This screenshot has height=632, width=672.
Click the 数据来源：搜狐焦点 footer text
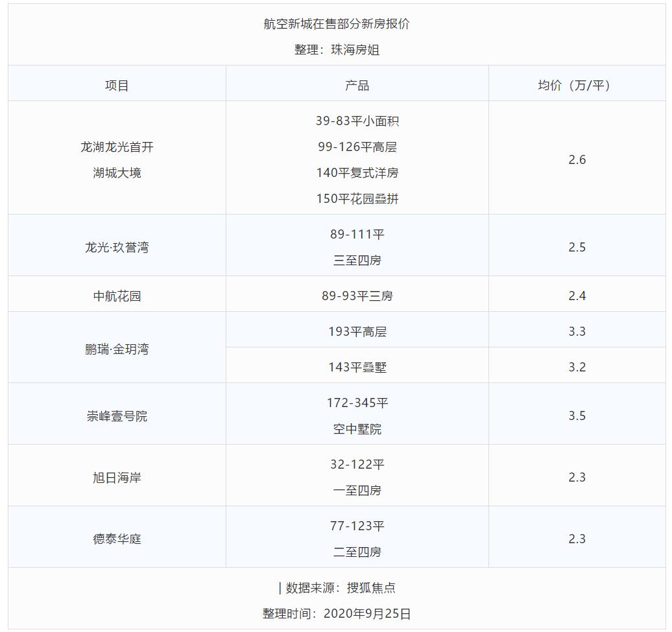pyautogui.click(x=336, y=589)
